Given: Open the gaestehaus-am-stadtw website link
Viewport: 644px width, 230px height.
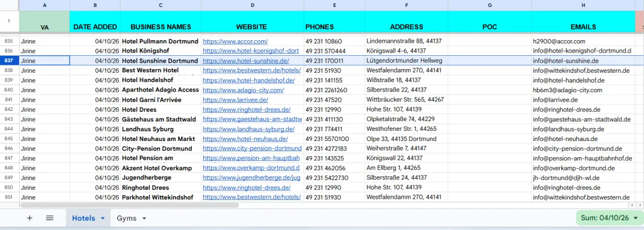Looking at the screenshot, I should [x=252, y=119].
